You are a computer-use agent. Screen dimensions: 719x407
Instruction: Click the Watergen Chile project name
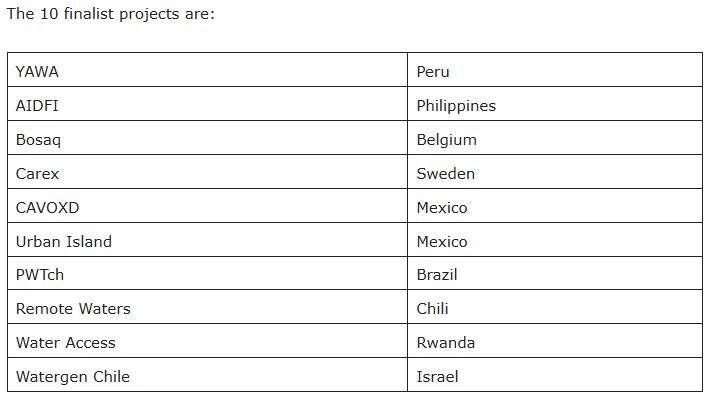73,377
